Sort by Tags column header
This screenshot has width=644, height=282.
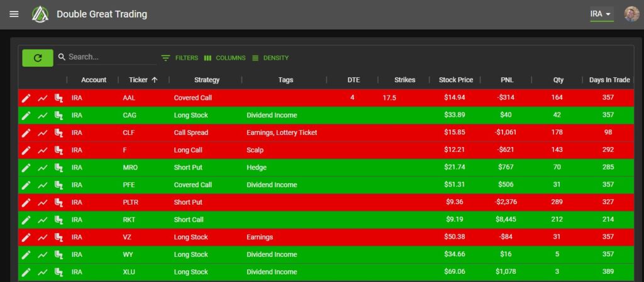286,80
